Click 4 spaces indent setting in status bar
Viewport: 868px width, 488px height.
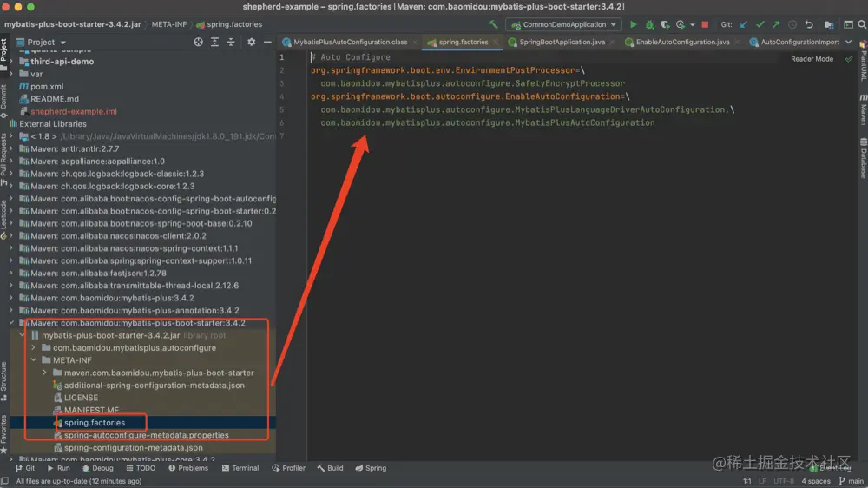(815, 481)
